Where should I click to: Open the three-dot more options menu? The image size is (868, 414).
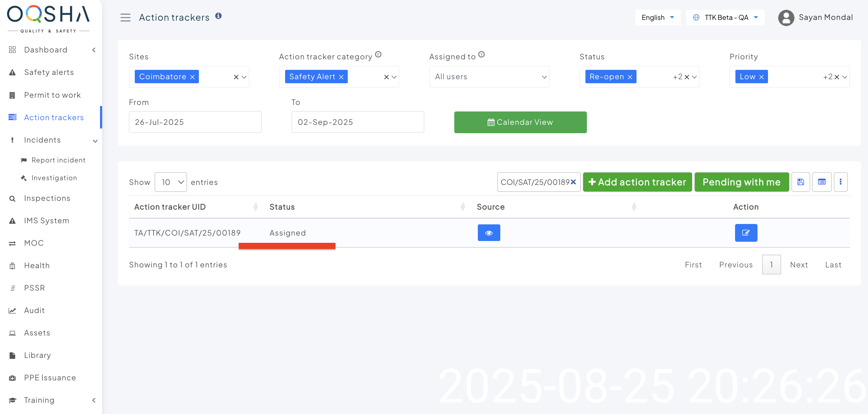pos(840,182)
